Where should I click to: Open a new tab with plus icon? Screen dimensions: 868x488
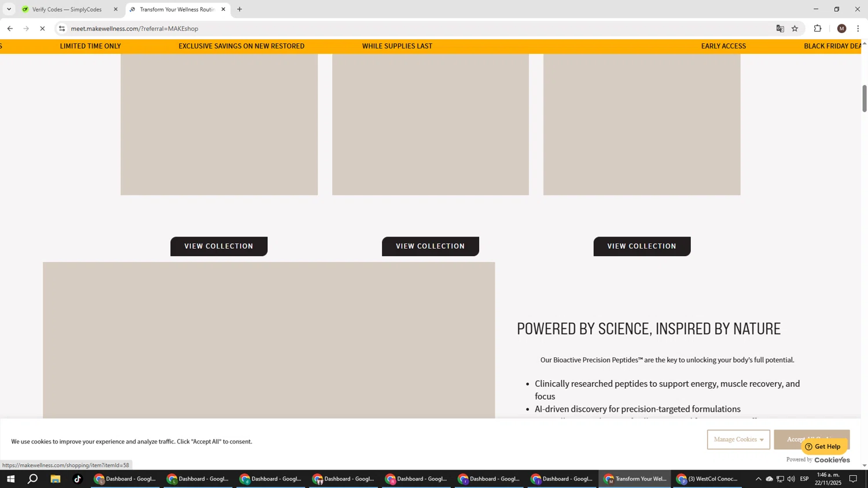coord(240,9)
